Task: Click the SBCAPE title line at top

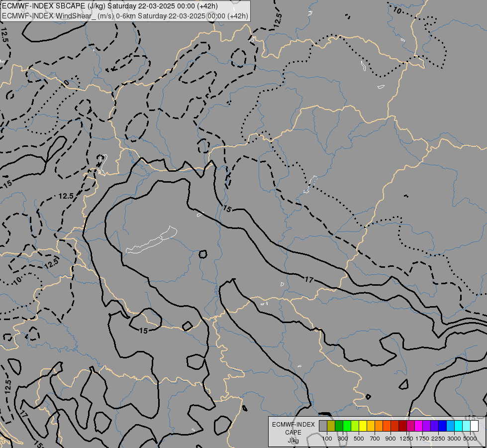Action: coord(109,6)
